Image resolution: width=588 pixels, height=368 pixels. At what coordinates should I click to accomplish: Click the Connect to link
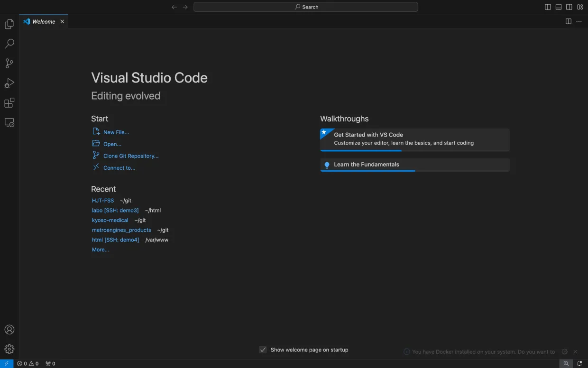point(119,168)
